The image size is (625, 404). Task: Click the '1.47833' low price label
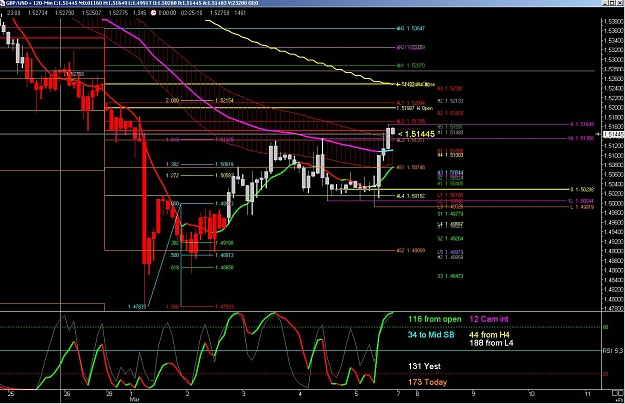tap(137, 307)
